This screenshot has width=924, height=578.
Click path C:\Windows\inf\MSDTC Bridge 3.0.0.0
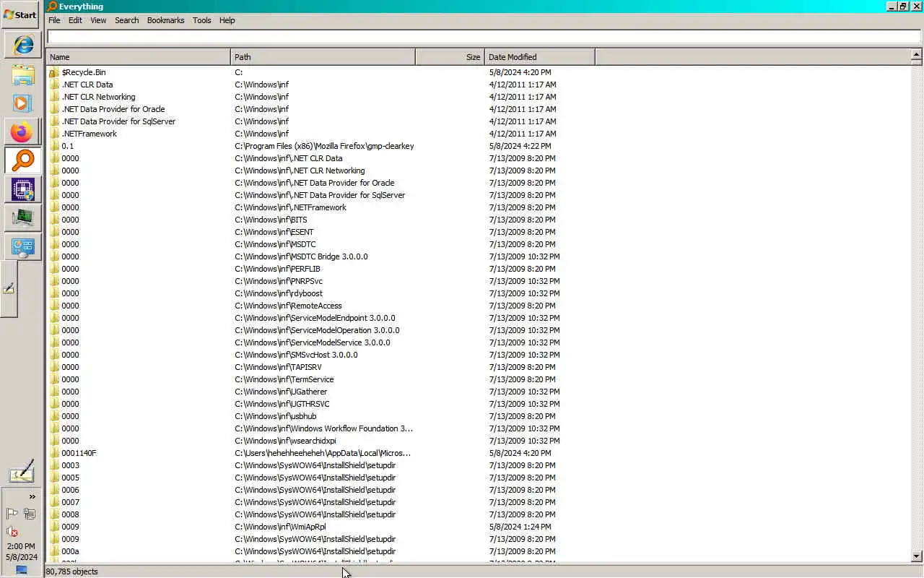(301, 256)
